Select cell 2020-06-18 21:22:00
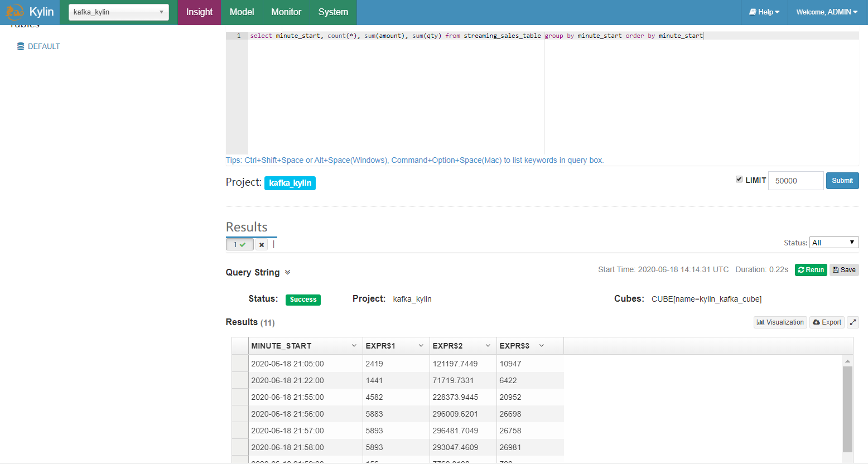 click(x=306, y=380)
